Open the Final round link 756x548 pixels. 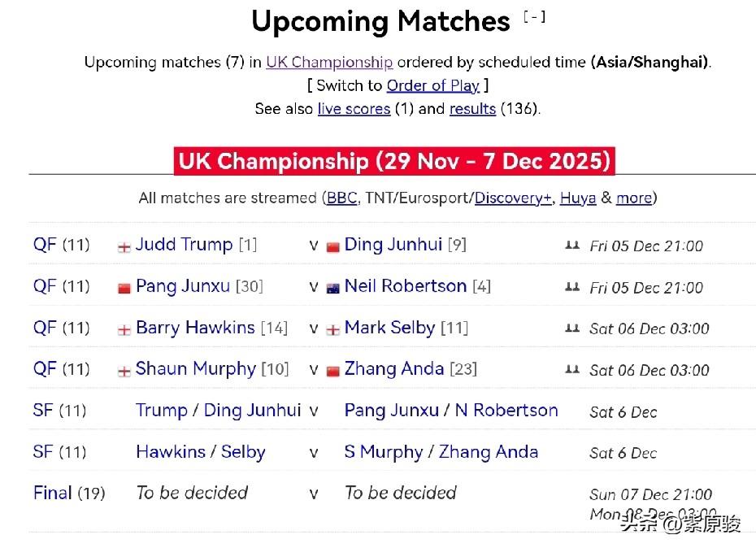click(52, 493)
